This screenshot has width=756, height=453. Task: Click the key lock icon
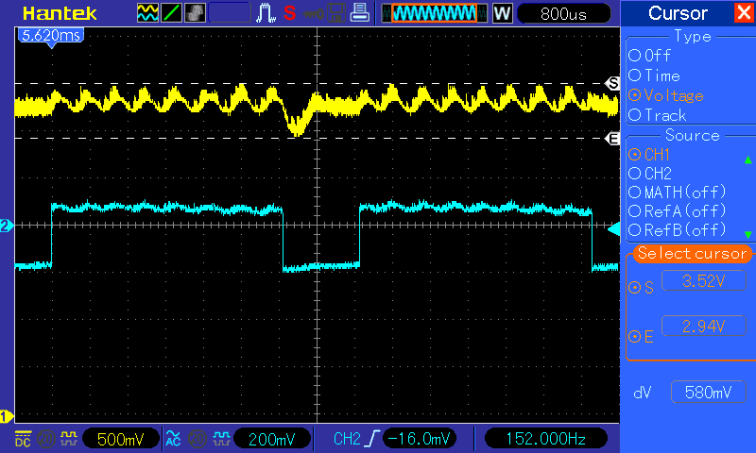click(313, 13)
